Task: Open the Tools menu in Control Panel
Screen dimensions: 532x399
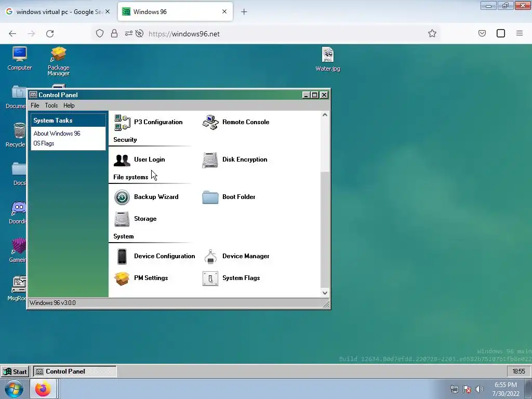Action: 51,105
